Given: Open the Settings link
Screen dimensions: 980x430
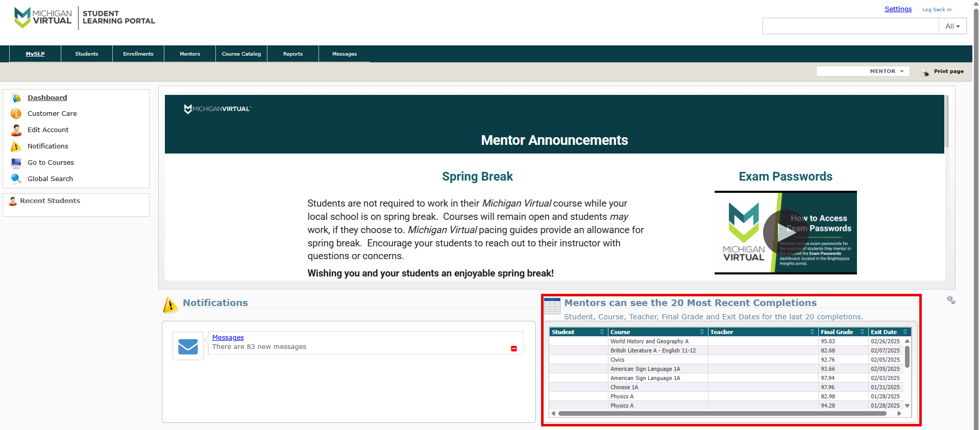Looking at the screenshot, I should pos(898,9).
